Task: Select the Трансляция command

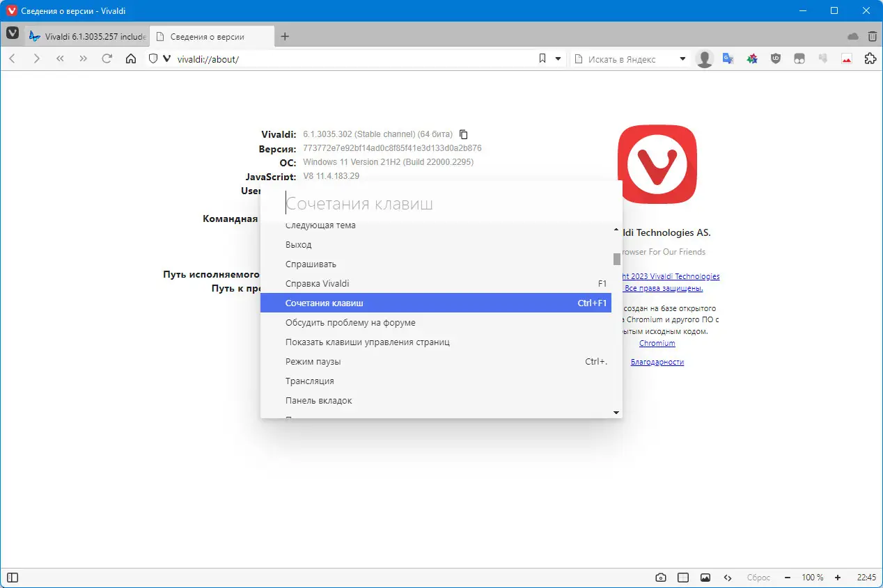Action: tap(436, 381)
